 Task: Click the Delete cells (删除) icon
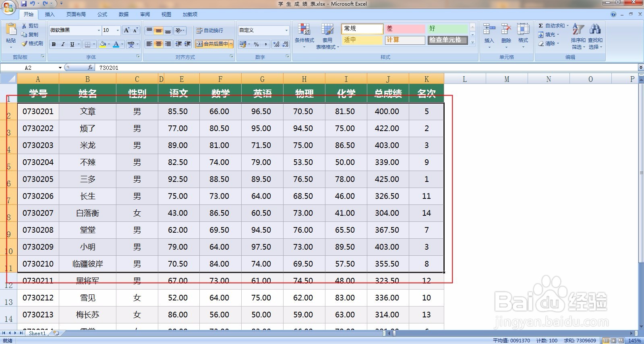click(506, 29)
